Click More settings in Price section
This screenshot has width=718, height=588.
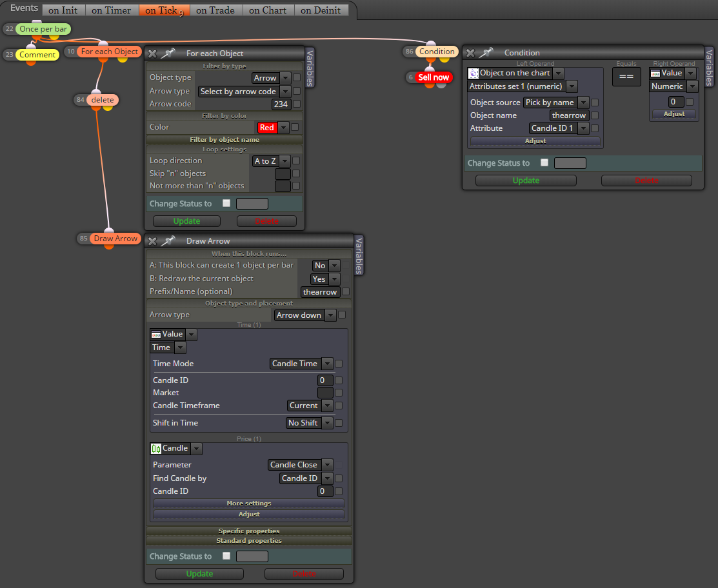pyautogui.click(x=248, y=504)
